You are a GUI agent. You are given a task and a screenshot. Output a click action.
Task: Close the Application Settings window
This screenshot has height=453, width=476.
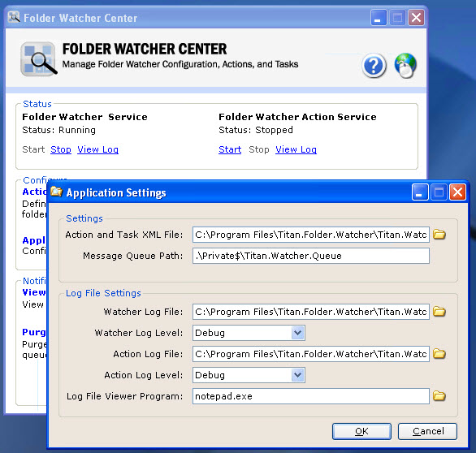pos(458,192)
